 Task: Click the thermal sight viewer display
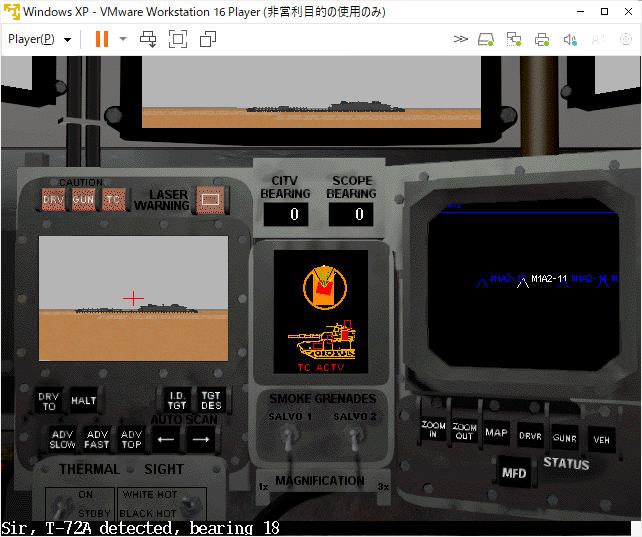click(133, 298)
